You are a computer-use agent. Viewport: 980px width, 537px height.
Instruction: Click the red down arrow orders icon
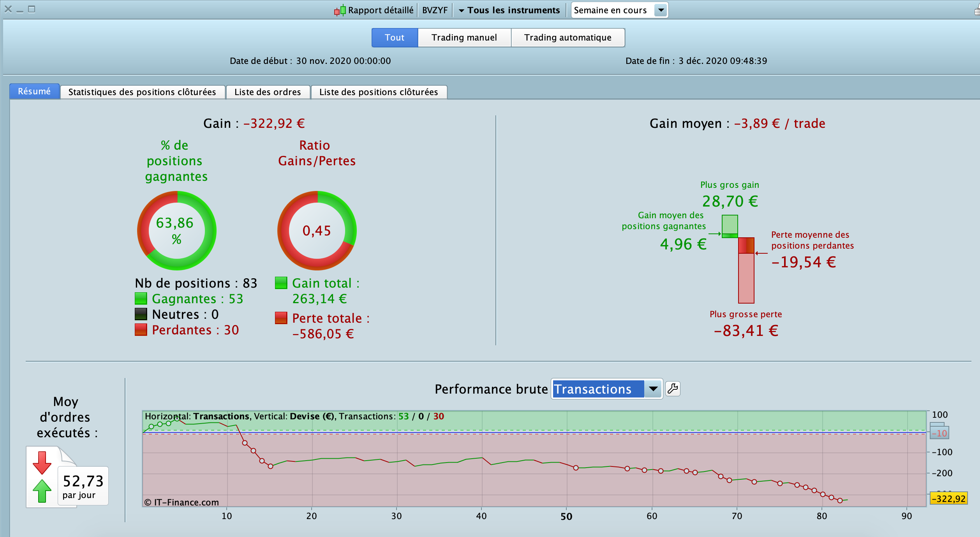[x=42, y=463]
